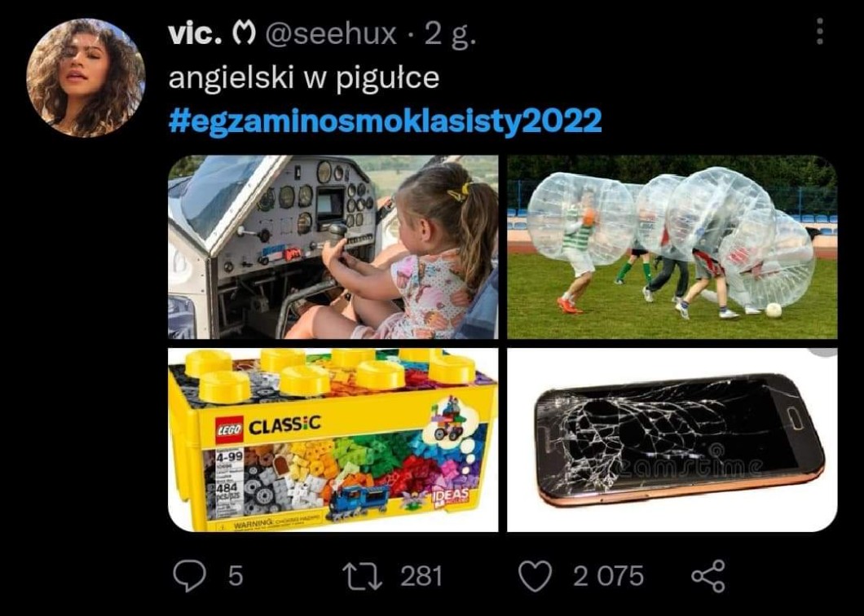Open the three-dot more options menu
Viewport: 864px width, 616px height.
(820, 31)
